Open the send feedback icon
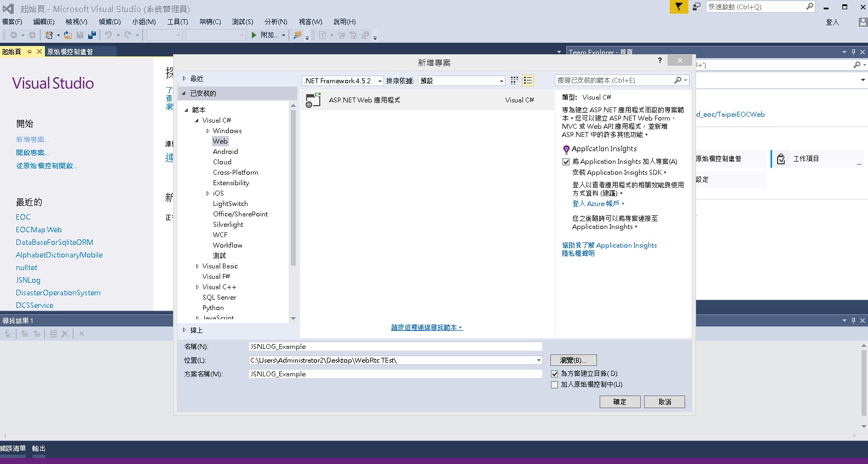 click(x=697, y=7)
